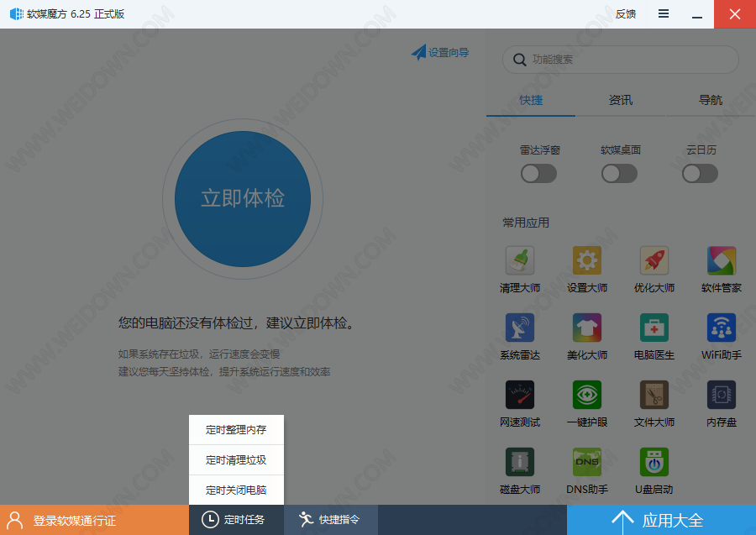Select 定时关闭电脑 menu entry

[236, 490]
